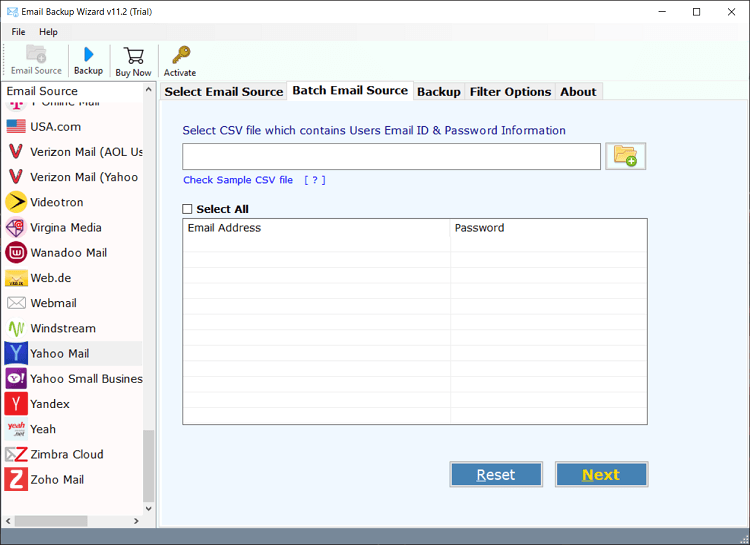Image resolution: width=750 pixels, height=545 pixels.
Task: Click the CSV file path input field
Action: [x=391, y=156]
